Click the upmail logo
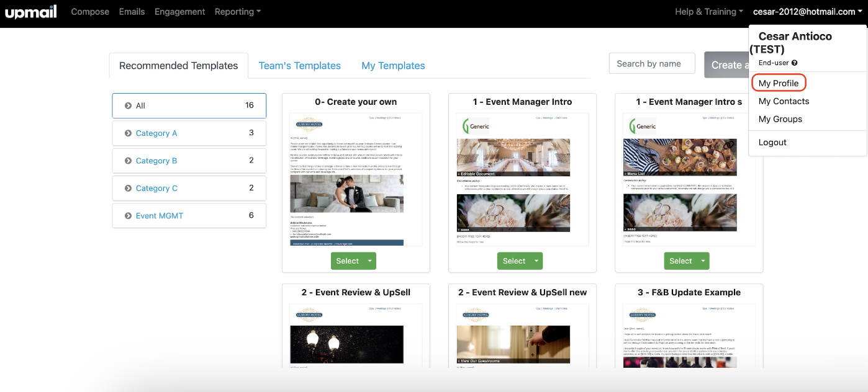 click(x=31, y=12)
